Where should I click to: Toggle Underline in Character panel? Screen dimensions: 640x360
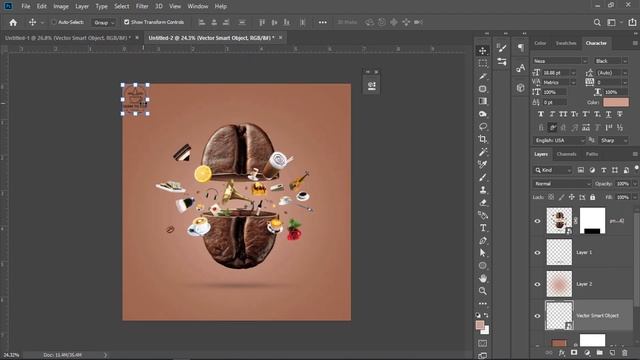pyautogui.click(x=609, y=114)
